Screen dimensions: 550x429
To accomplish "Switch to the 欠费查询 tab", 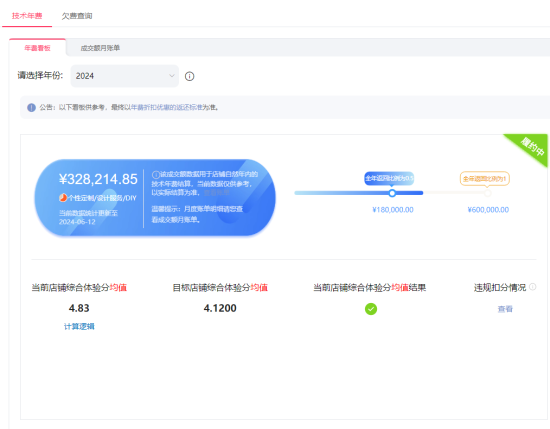I will click(77, 16).
